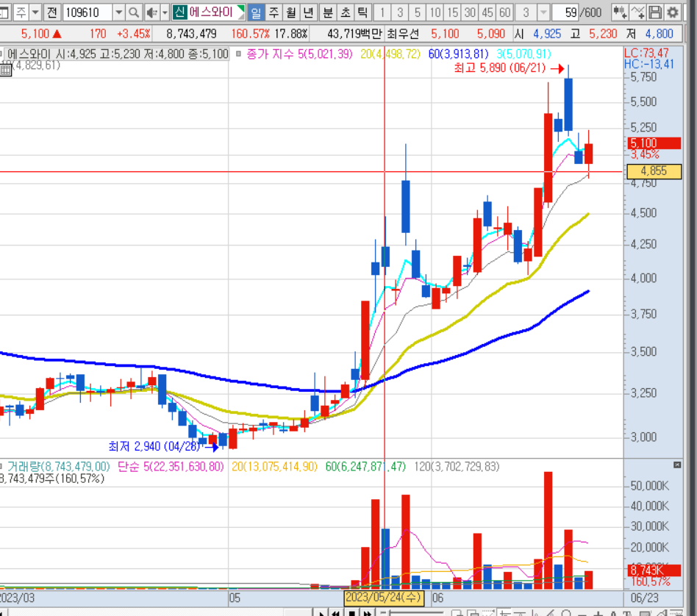Viewport: 697px width, 616px height.
Task: Expand the dropdown arrow beside the speaker icon
Action: point(165,12)
